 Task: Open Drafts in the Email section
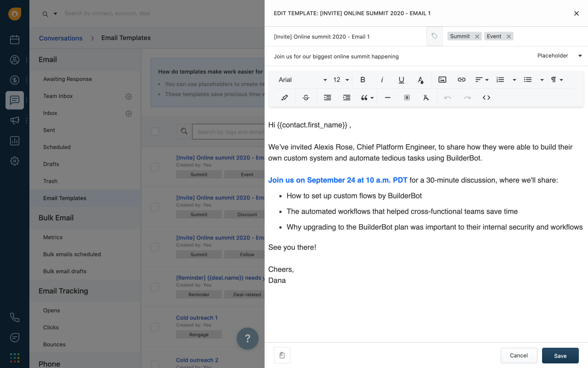[x=51, y=164]
